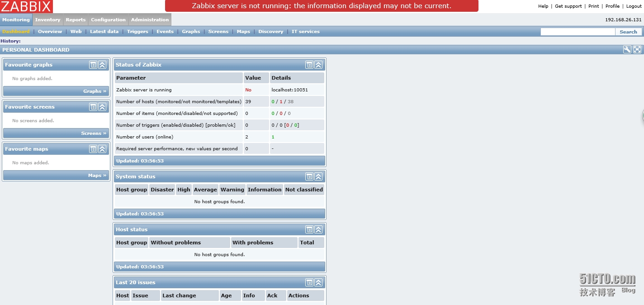Click the 'With problems' column header
This screenshot has height=305, width=644.
[x=264, y=243]
